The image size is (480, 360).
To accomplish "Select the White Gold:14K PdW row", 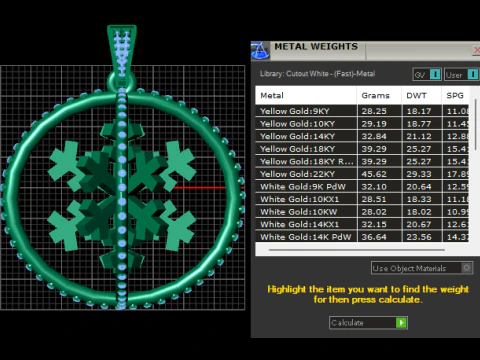I will click(362, 237).
